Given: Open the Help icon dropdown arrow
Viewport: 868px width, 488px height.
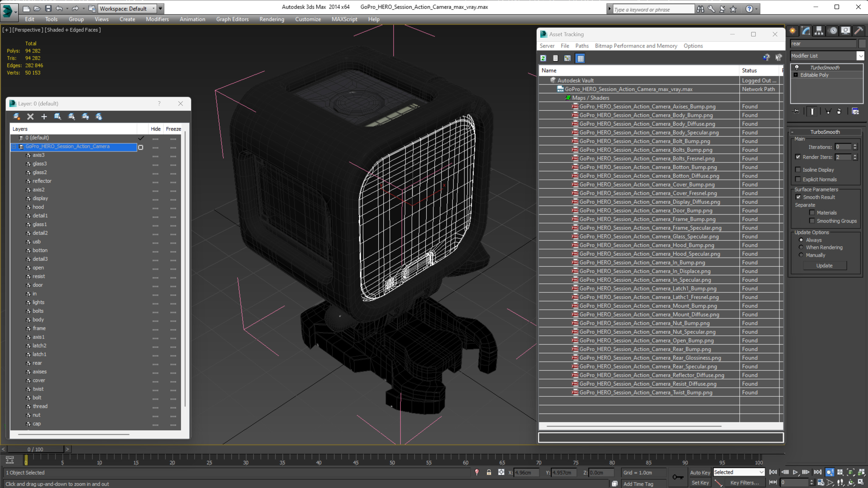Looking at the screenshot, I should coord(756,9).
